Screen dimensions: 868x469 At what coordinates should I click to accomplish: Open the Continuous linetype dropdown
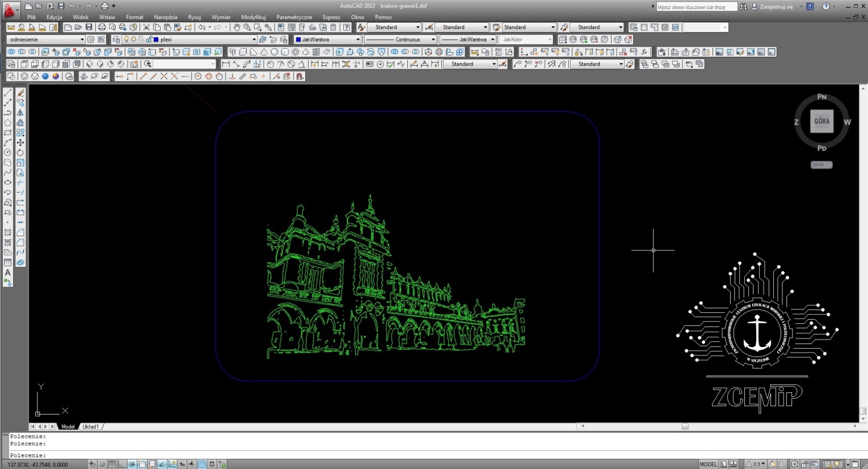[401, 39]
